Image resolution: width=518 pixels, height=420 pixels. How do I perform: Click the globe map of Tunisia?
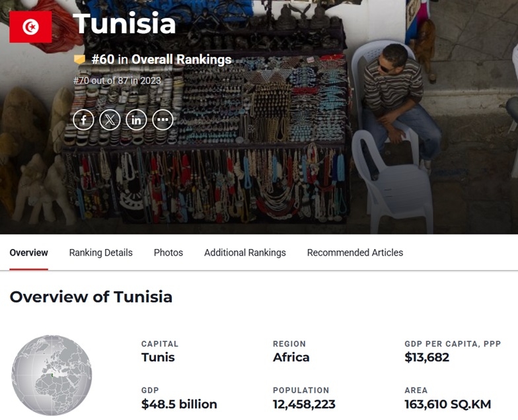tap(52, 375)
